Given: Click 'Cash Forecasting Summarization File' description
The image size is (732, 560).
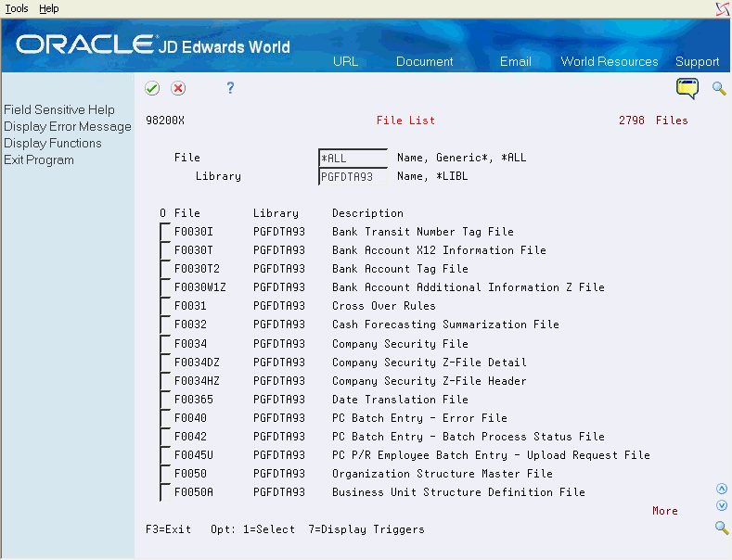Looking at the screenshot, I should click(445, 325).
